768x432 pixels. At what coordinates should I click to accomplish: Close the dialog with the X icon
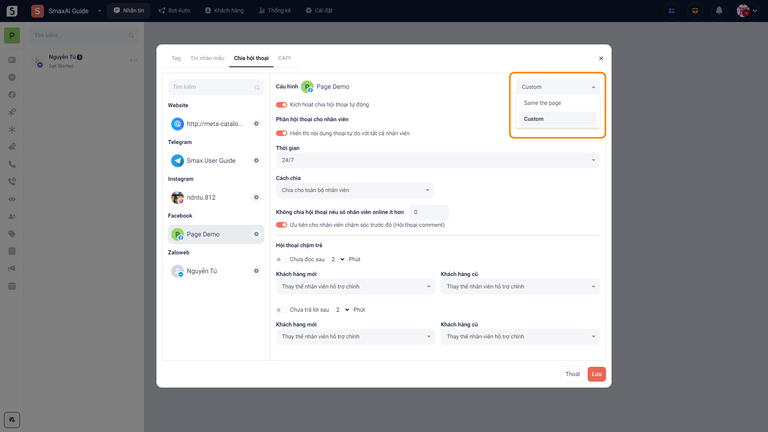(601, 58)
